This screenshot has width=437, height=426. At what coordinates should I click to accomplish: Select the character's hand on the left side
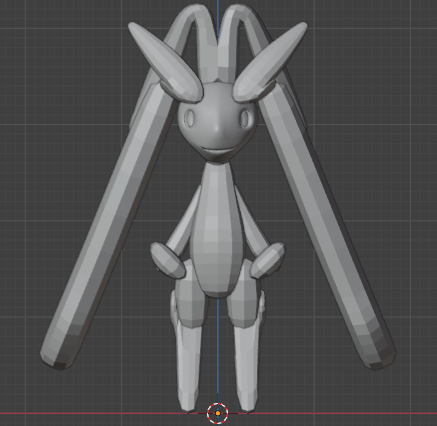coord(167,260)
